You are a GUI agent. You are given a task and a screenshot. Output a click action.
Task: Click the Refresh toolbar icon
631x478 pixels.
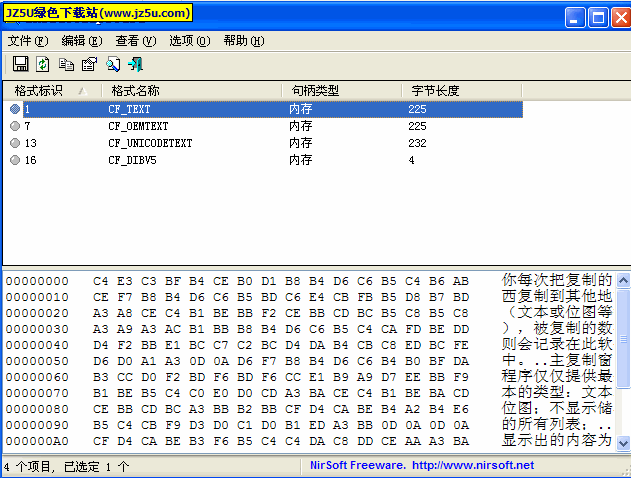coord(43,64)
